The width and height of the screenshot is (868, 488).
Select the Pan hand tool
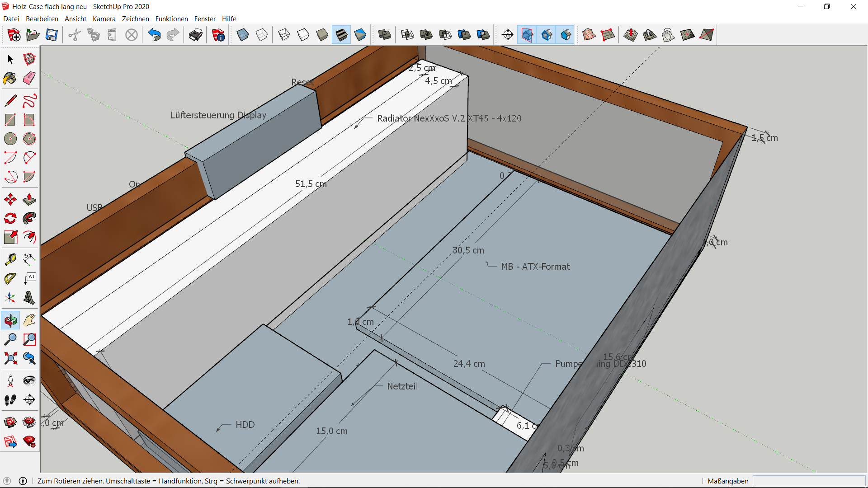pos(29,320)
